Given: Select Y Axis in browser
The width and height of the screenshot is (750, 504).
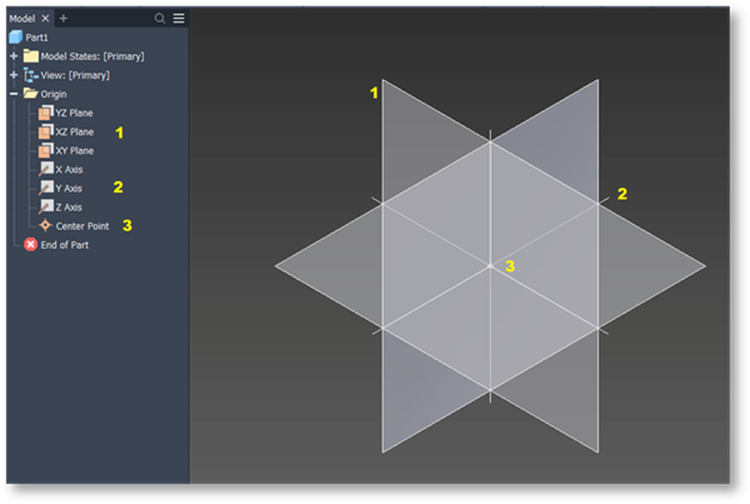Looking at the screenshot, I should pyautogui.click(x=68, y=188).
